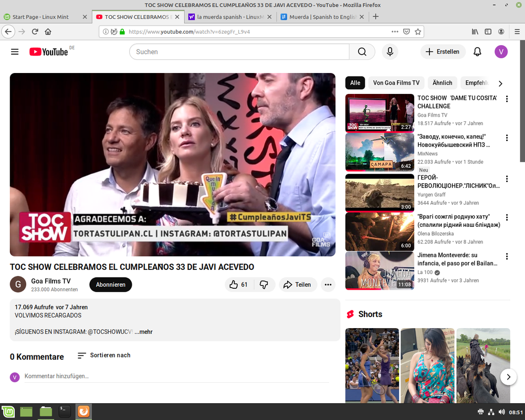This screenshot has height=420, width=525.
Task: Go back in Firefox
Action: [8, 32]
